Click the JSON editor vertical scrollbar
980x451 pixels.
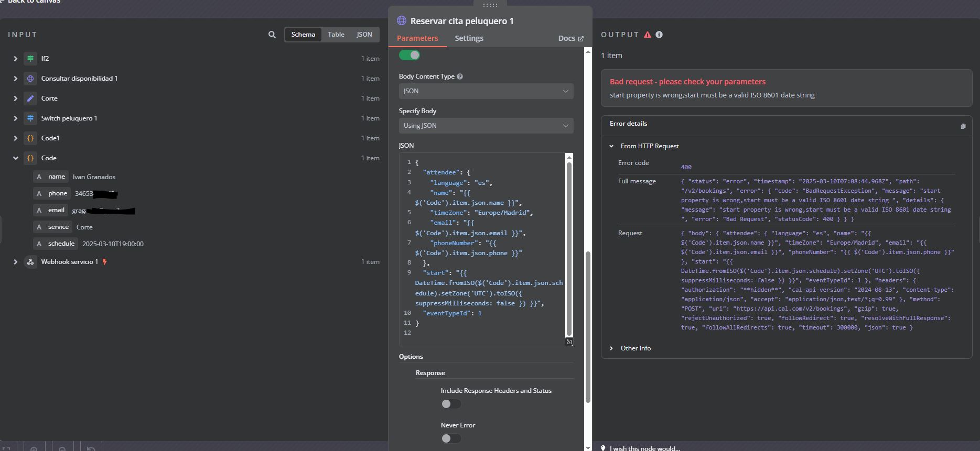[569, 249]
